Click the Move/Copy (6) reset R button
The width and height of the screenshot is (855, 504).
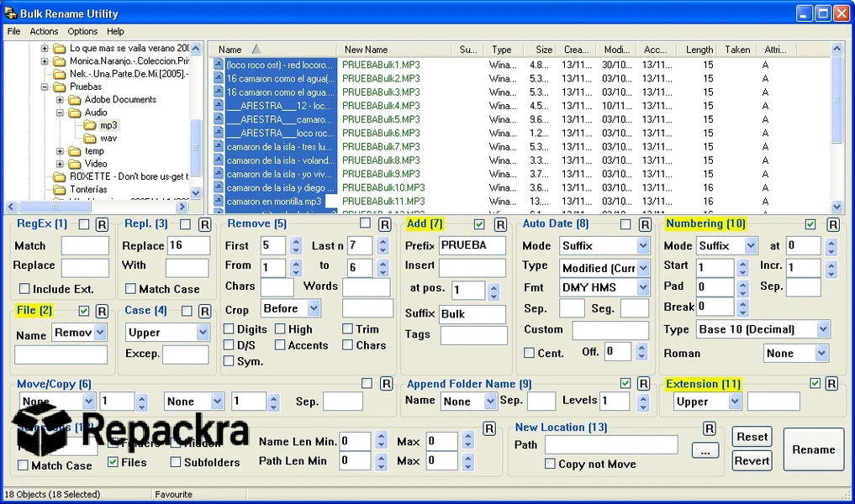point(387,384)
